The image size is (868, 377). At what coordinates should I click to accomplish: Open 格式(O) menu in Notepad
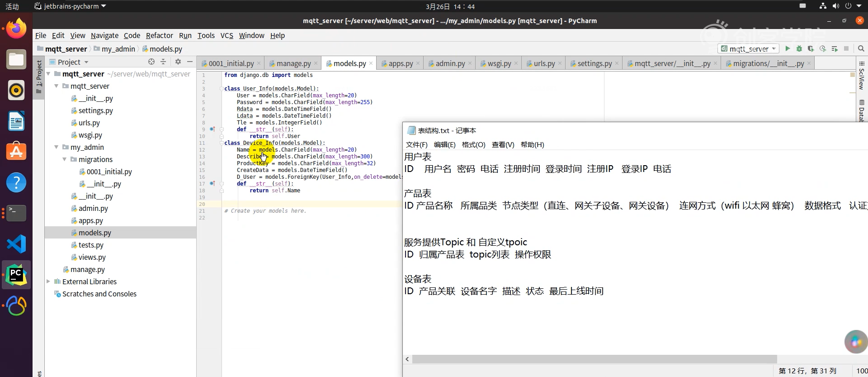tap(473, 145)
